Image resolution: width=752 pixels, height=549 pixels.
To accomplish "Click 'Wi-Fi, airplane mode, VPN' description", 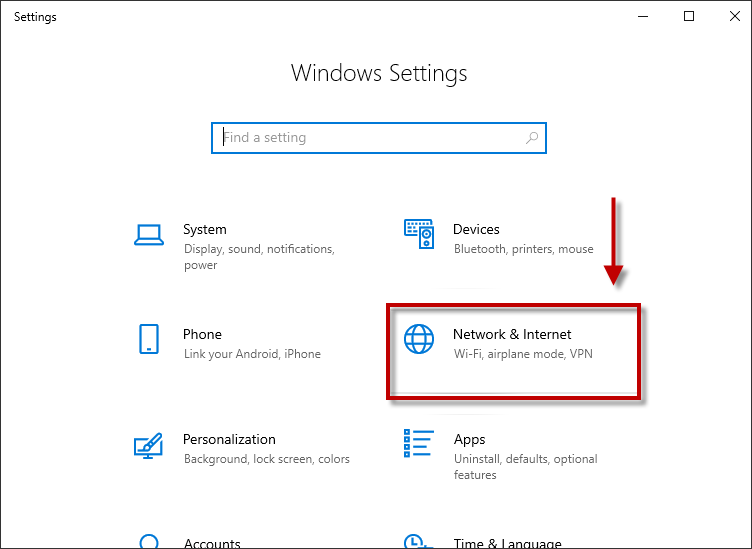I will [x=523, y=354].
